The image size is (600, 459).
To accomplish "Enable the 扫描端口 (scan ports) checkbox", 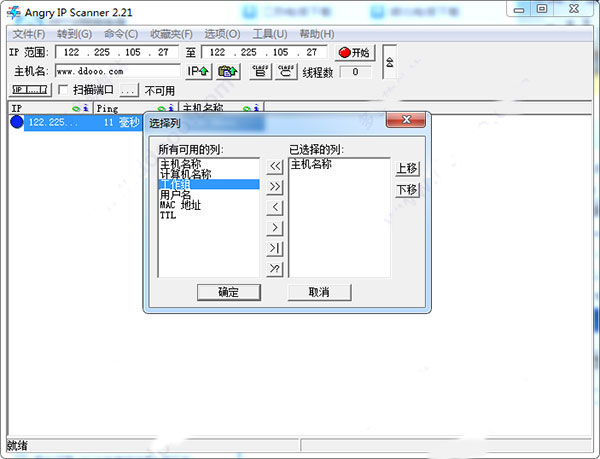I will coord(64,90).
